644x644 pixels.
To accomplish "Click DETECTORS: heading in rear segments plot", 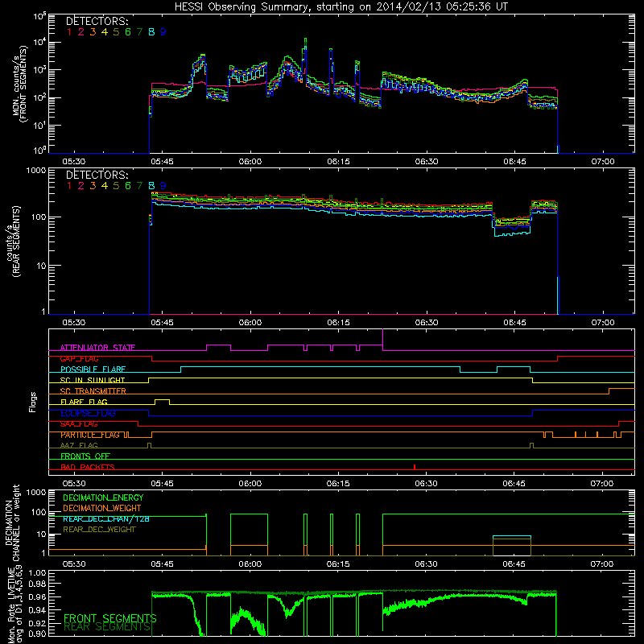I will [97, 175].
